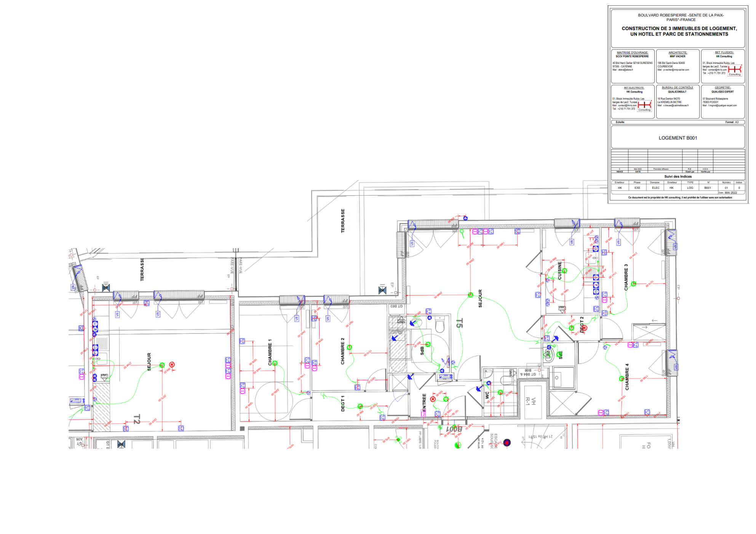
Task: Select the ceiling light symbol in CHAMBRE 4
Action: (x=621, y=378)
